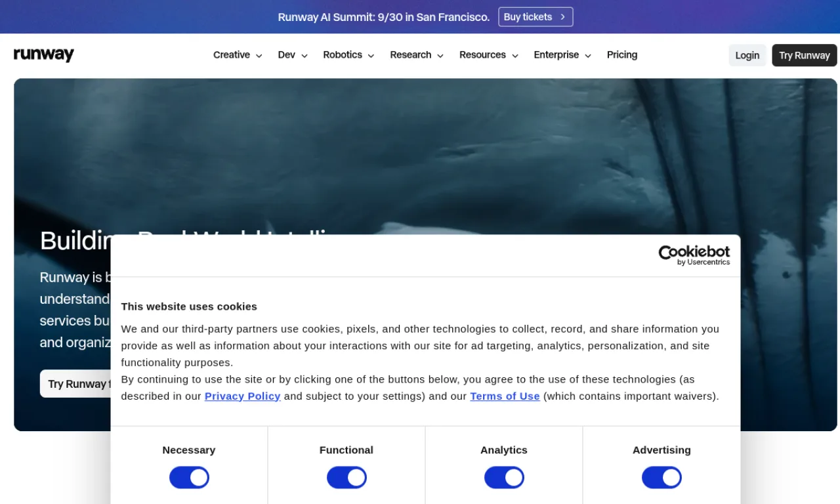Toggle the Necessary cookies switch
The width and height of the screenshot is (840, 504).
pos(189,478)
